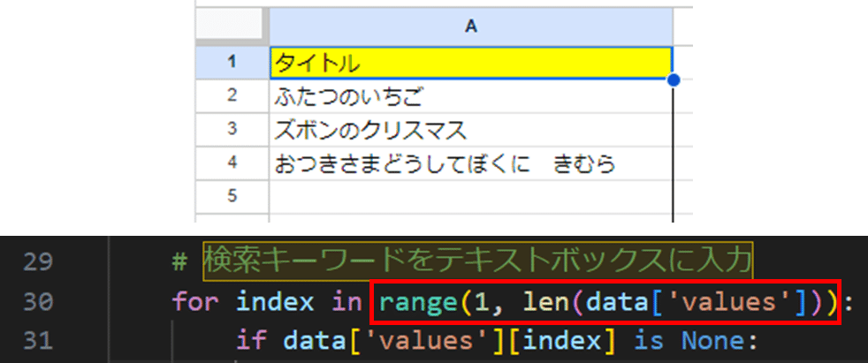Click cell おつきさまどうしてぼくに きむら
Image resolution: width=868 pixels, height=363 pixels.
[471, 163]
